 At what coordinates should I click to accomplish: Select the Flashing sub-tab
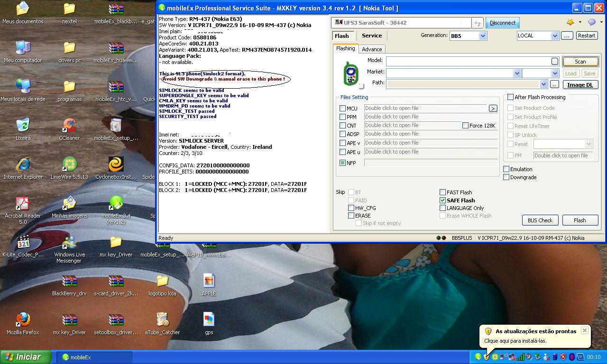pos(346,49)
